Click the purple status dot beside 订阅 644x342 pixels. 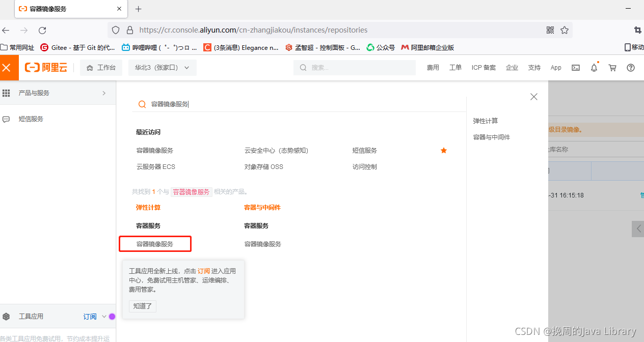tap(112, 316)
